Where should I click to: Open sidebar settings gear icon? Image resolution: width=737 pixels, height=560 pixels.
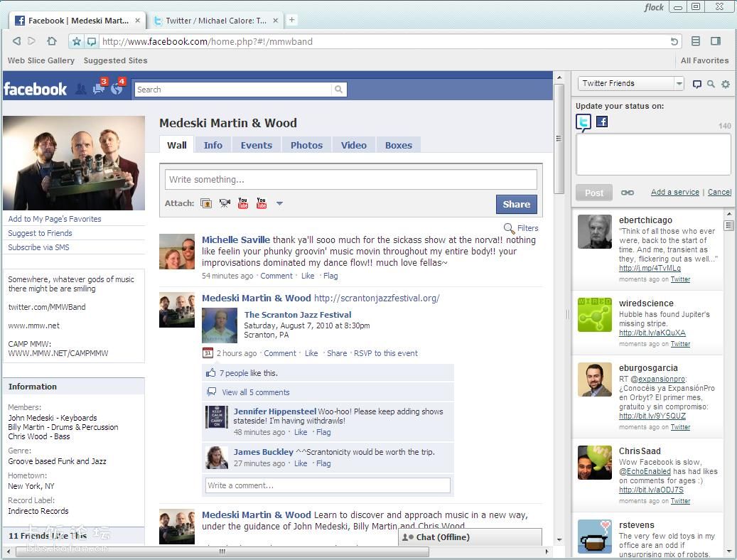(725, 84)
